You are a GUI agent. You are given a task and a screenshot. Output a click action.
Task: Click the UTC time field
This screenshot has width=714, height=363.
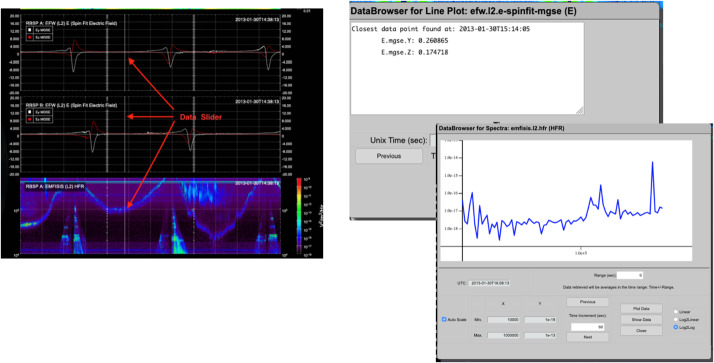coord(490,283)
